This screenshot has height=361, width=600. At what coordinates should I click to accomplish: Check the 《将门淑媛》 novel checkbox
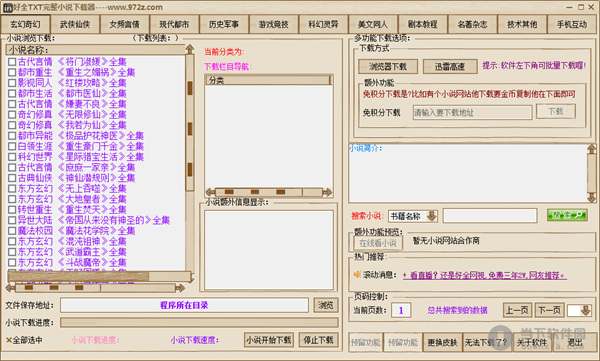pos(12,62)
